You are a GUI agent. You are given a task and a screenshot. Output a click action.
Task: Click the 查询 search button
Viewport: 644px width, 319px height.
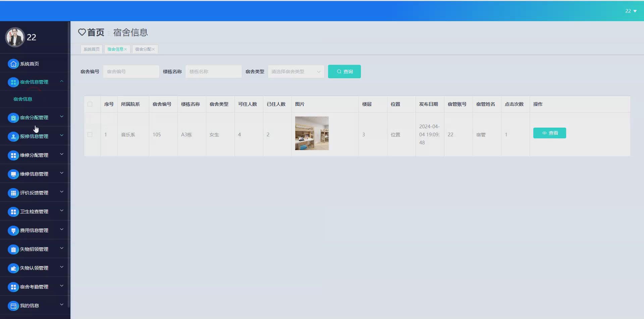[x=344, y=71]
